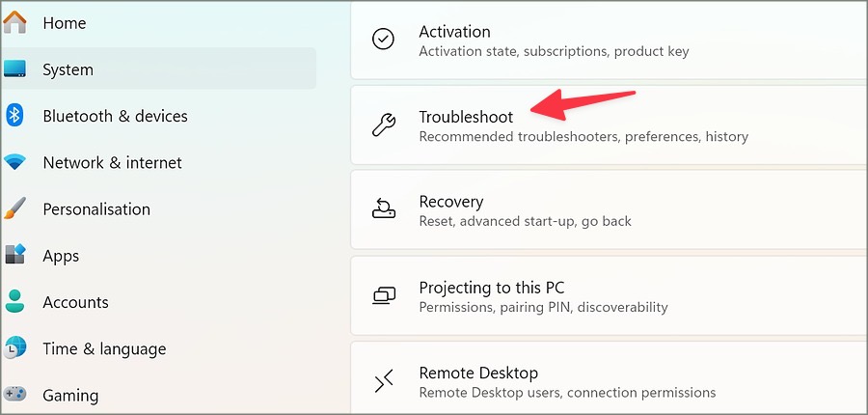Click the Time & language globe icon
The height and width of the screenshot is (415, 868).
point(15,348)
